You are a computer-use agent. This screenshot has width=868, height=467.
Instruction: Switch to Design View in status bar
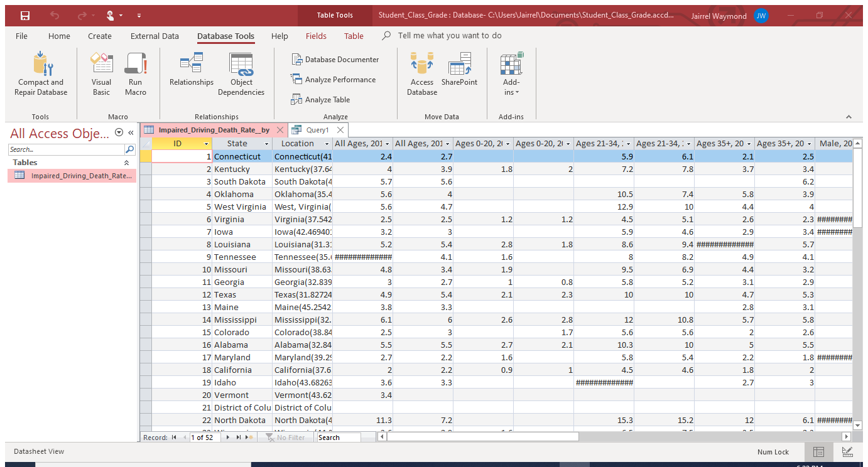click(847, 451)
